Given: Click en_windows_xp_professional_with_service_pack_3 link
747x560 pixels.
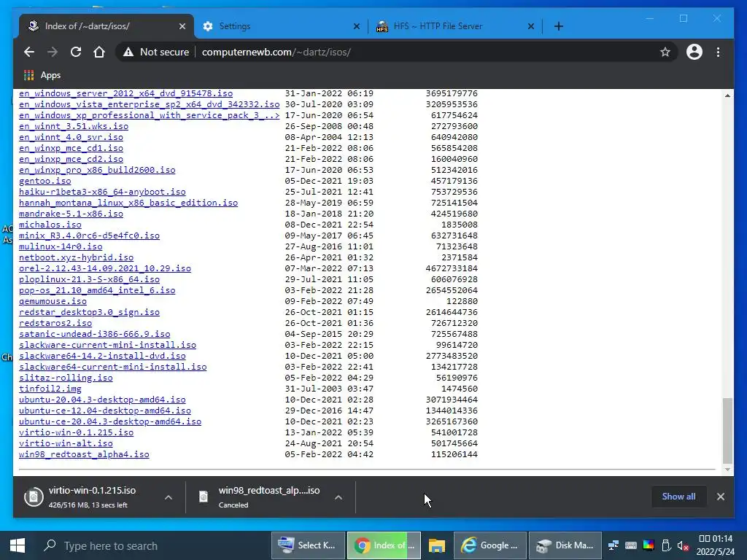Looking at the screenshot, I should tap(149, 115).
